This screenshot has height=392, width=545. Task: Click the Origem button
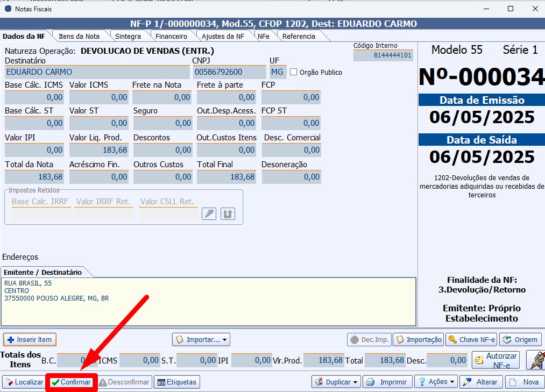click(x=520, y=339)
